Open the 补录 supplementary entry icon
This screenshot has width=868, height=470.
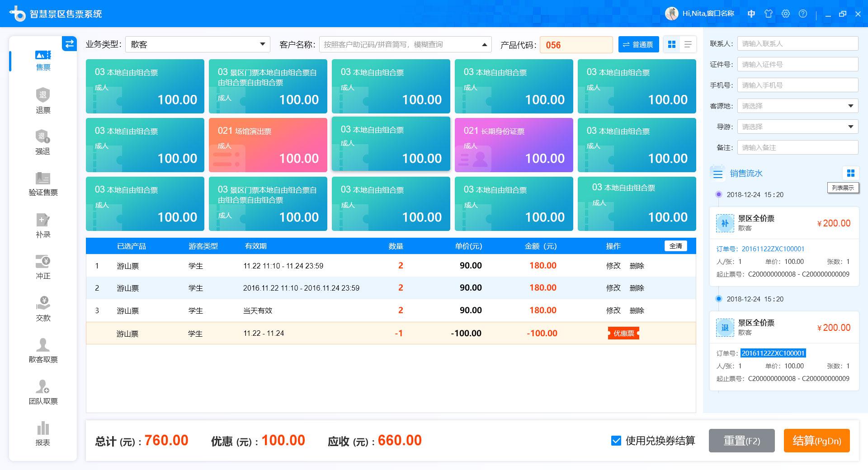click(x=43, y=220)
